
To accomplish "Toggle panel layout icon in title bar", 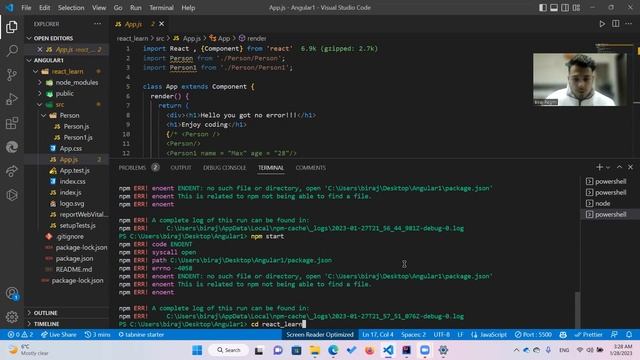I will [554, 8].
